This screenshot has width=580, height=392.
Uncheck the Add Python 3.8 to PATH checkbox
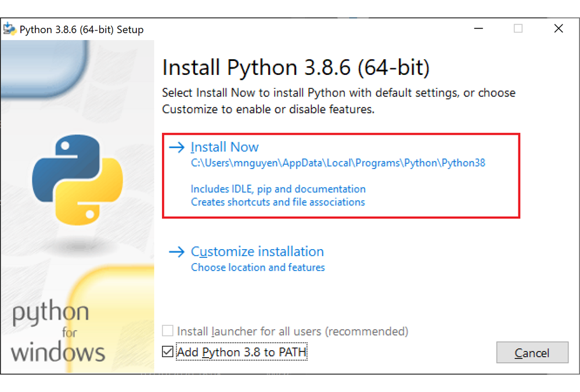[168, 352]
